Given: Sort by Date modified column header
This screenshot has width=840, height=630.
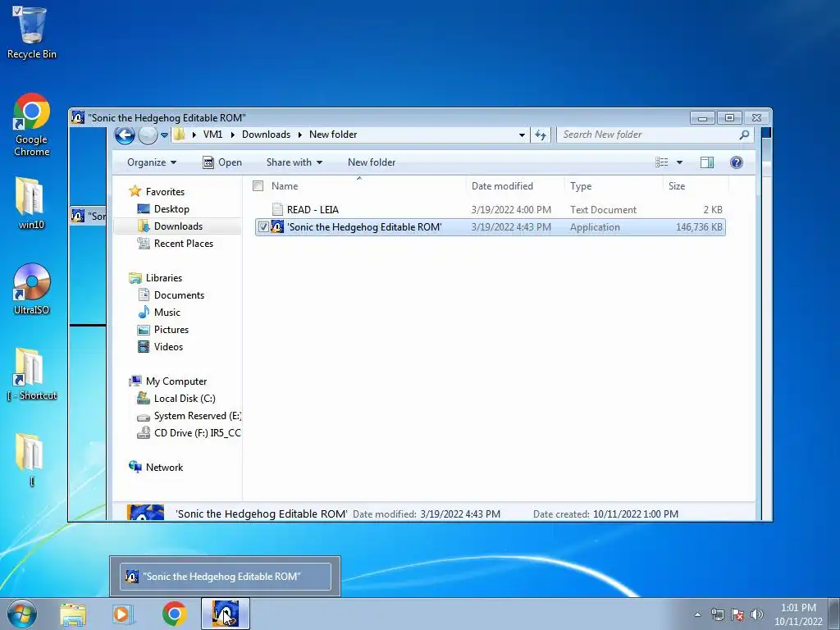Looking at the screenshot, I should pos(502,186).
